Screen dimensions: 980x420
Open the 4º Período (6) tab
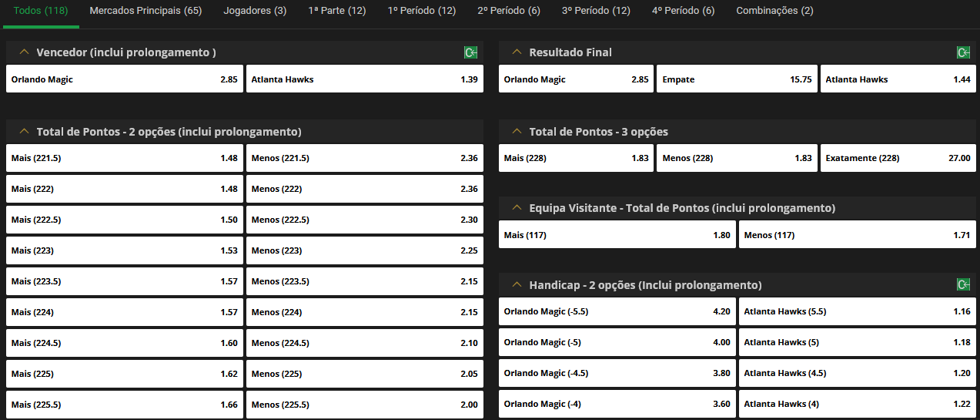click(683, 11)
